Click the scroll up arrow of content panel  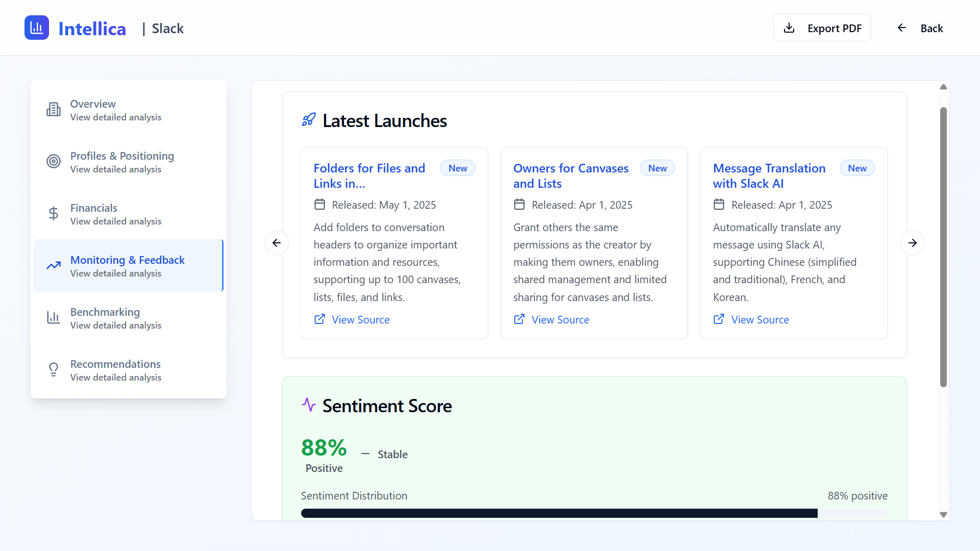pos(943,87)
